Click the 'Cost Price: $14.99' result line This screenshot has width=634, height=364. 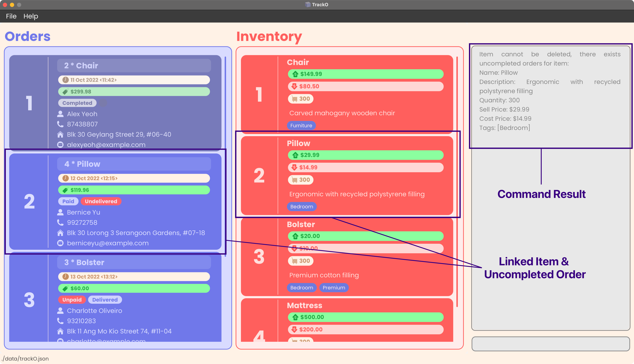505,119
